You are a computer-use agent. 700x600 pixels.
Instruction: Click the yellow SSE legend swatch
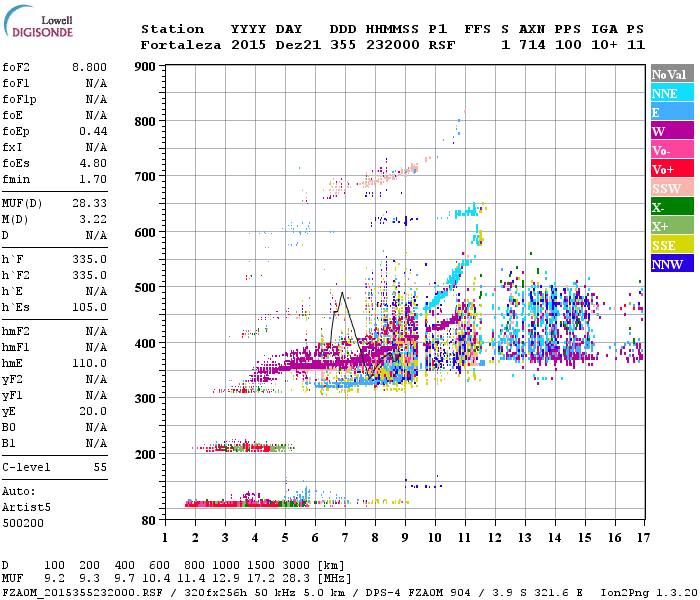(x=672, y=245)
